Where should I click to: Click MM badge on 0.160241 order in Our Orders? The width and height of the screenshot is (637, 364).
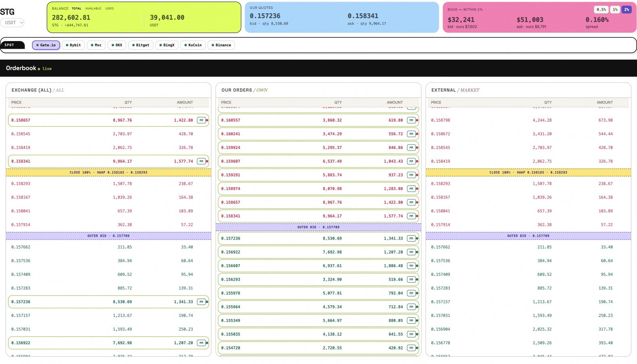click(x=411, y=134)
